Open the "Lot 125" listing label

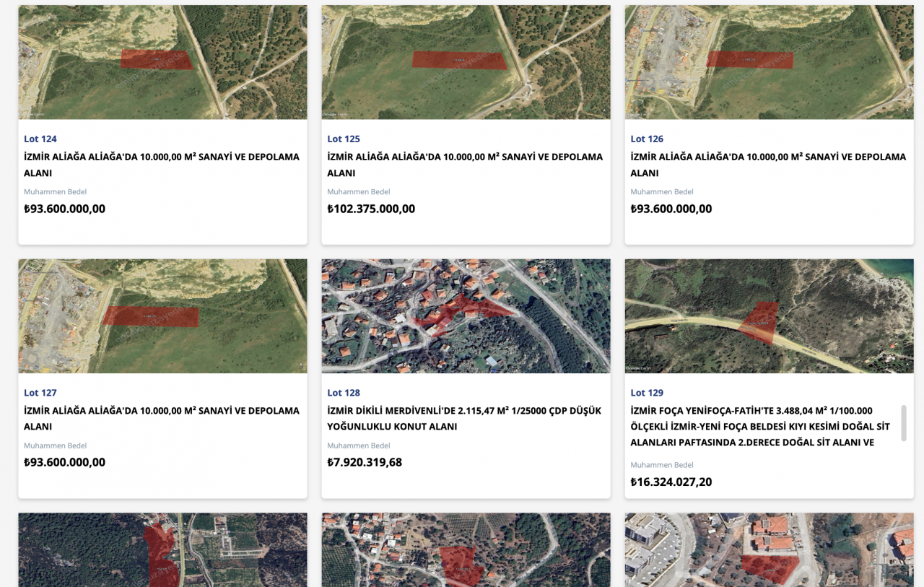click(344, 139)
